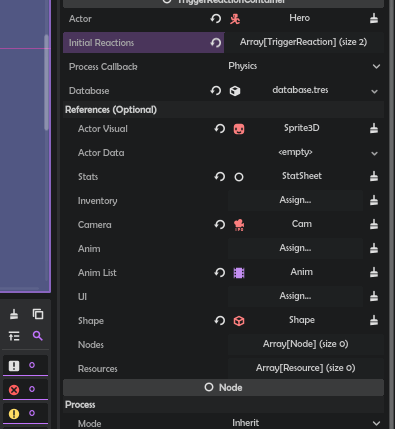Click the database.tres resource icon
Screen dimensions: 395x429
pos(235,91)
